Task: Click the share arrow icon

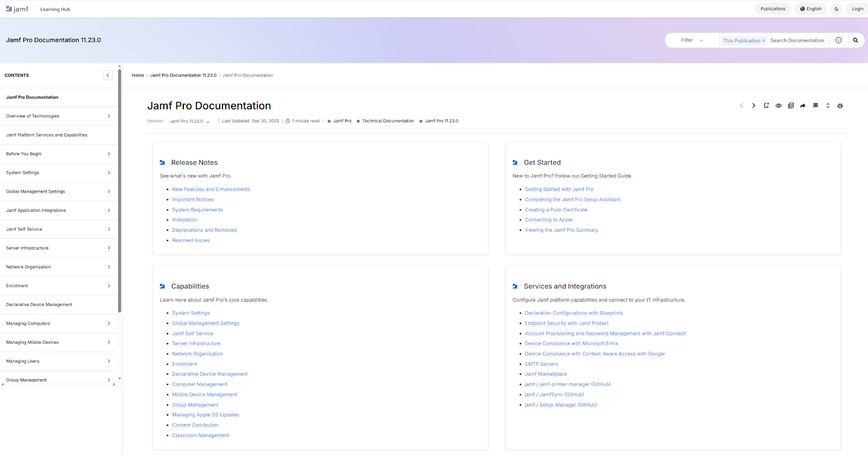Action: [803, 106]
